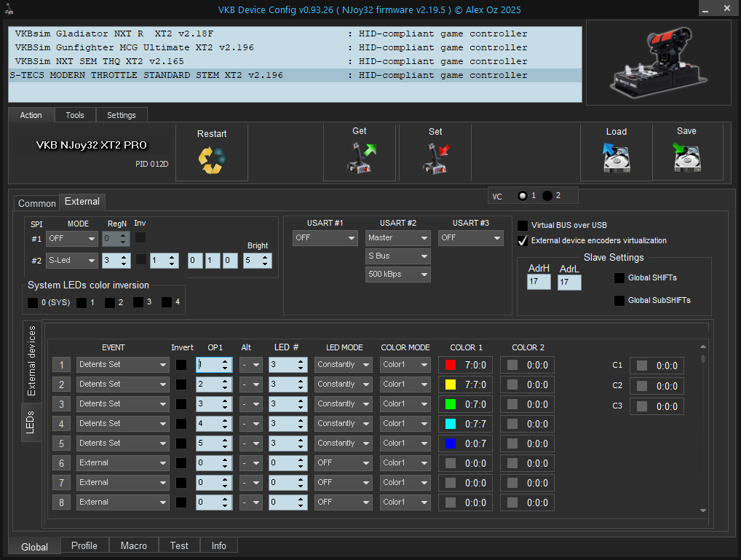Screen dimensions: 741x560
Task: Switch to the Common tab
Action: tap(37, 203)
